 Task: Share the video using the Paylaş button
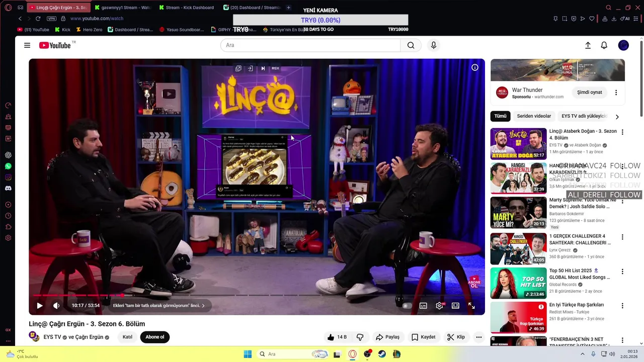(387, 337)
